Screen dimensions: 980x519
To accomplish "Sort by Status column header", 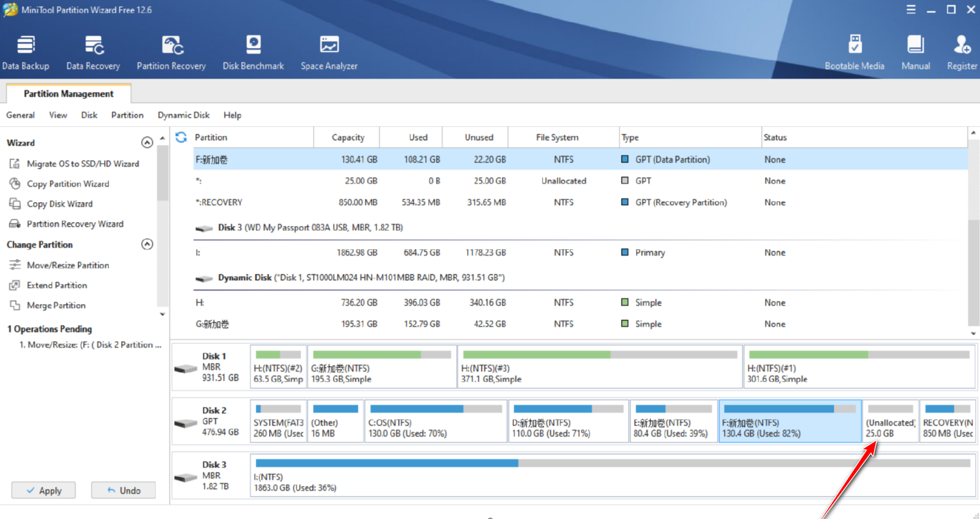I will pos(864,137).
